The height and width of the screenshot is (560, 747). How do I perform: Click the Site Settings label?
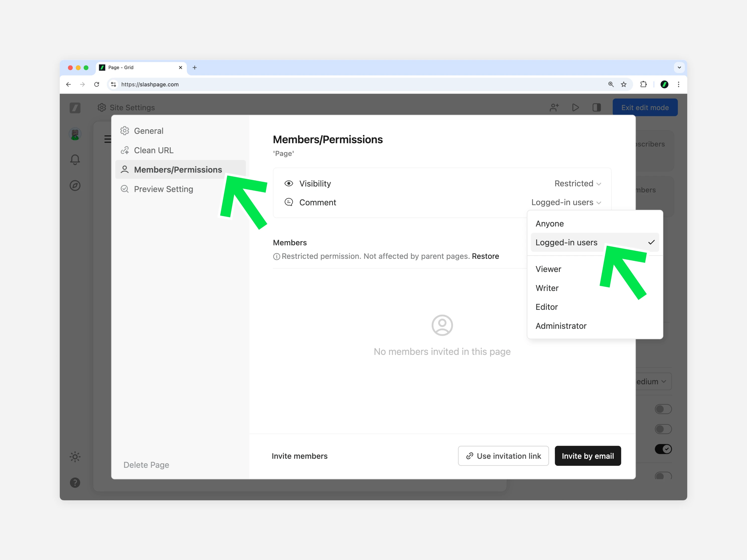[132, 107]
